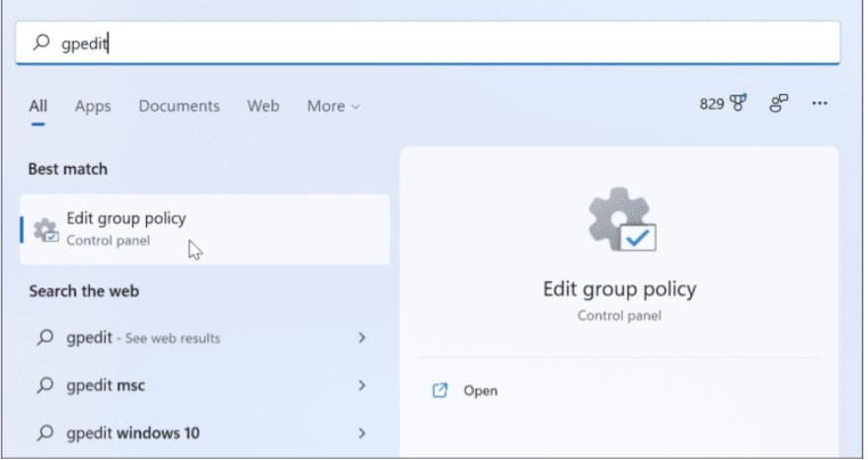This screenshot has width=868, height=460.
Task: Expand the More filters dropdown
Action: coord(333,107)
